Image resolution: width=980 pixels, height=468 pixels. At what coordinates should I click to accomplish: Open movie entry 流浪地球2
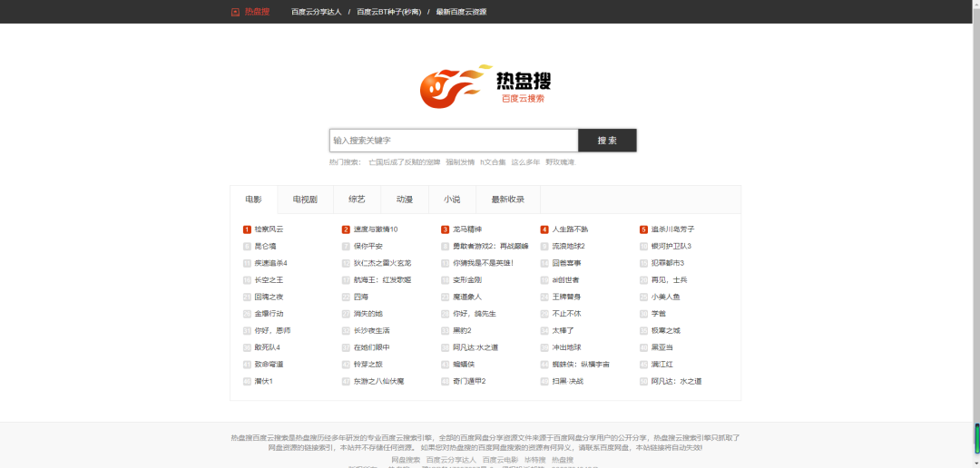(x=569, y=246)
